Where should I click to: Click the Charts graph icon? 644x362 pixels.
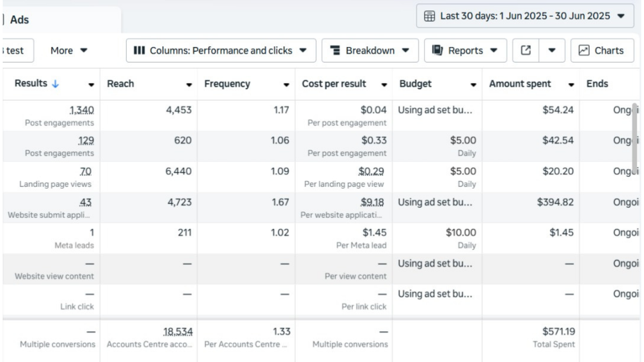coord(584,51)
